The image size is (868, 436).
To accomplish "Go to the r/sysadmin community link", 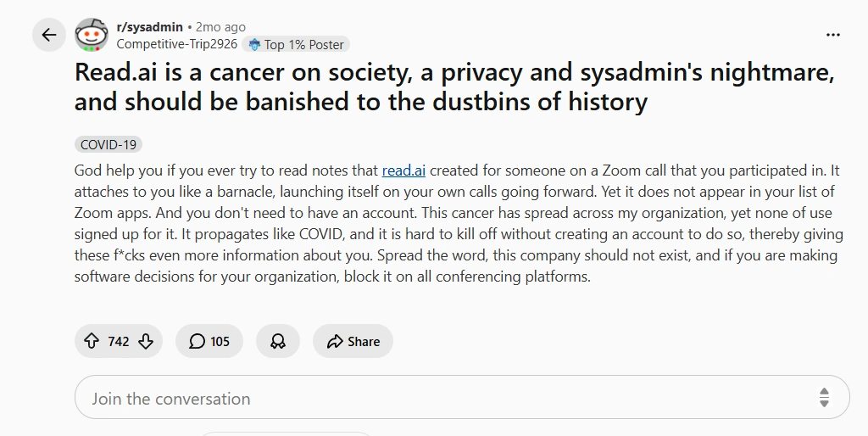I will pos(149,27).
